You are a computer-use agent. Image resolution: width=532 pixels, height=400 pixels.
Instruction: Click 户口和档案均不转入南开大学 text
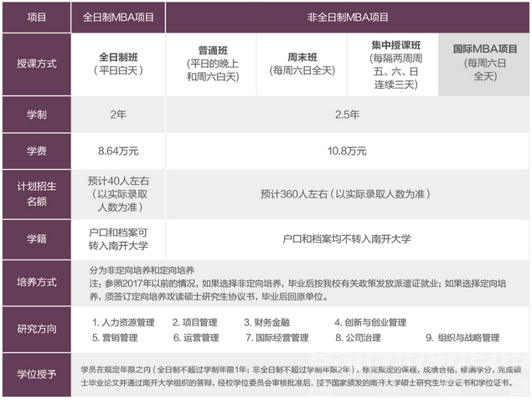click(347, 238)
